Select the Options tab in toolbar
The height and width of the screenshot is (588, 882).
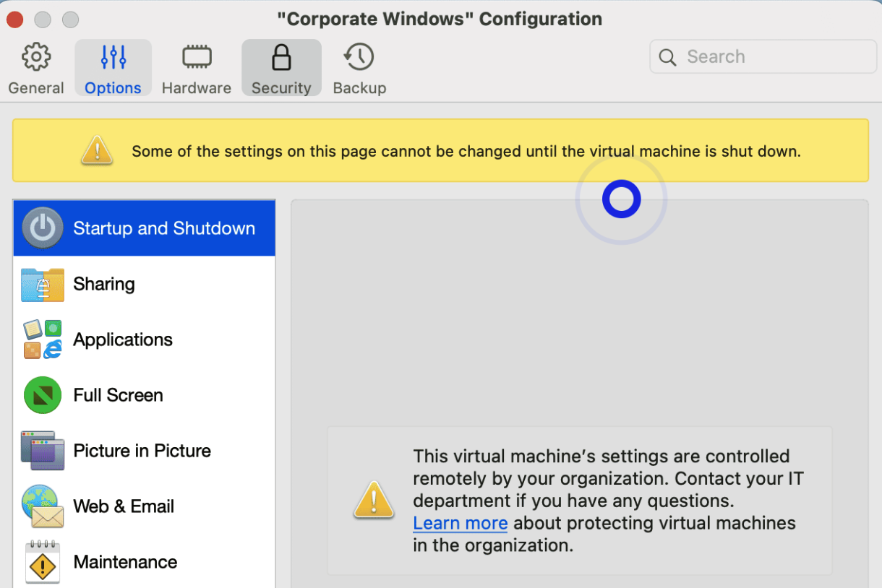point(113,69)
